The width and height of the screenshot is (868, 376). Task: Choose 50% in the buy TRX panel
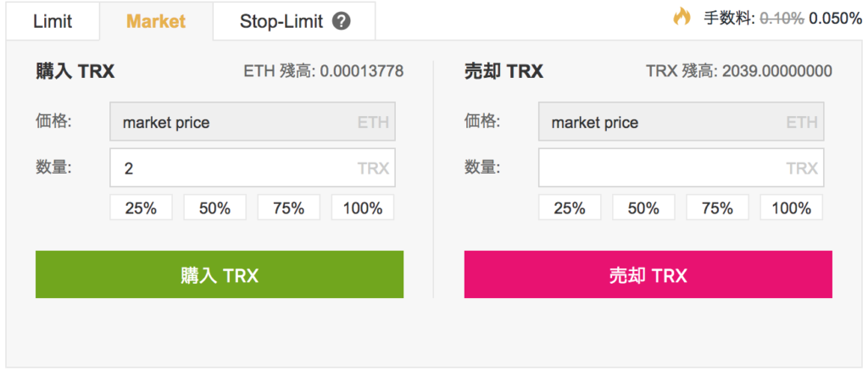pos(214,208)
